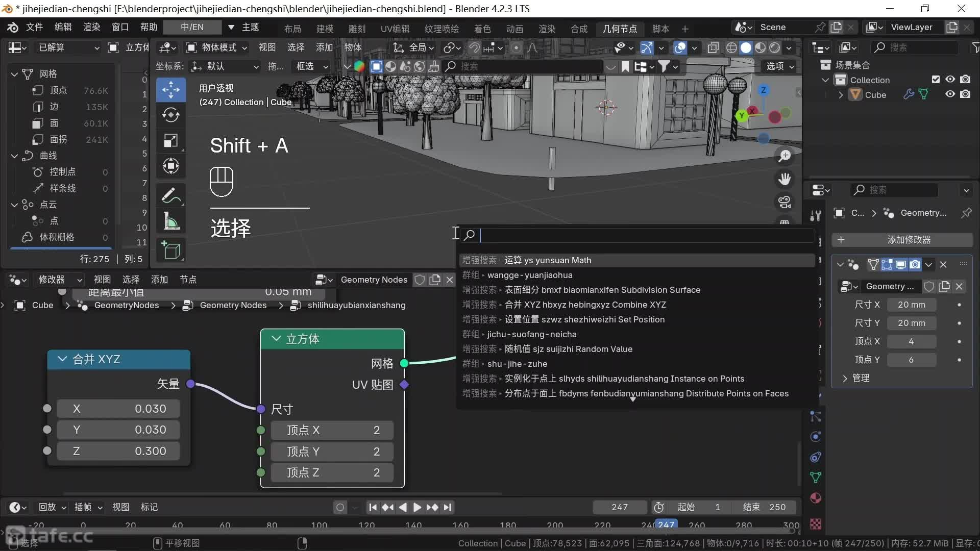
Task: Toggle camera view gizmo icon
Action: tap(785, 202)
